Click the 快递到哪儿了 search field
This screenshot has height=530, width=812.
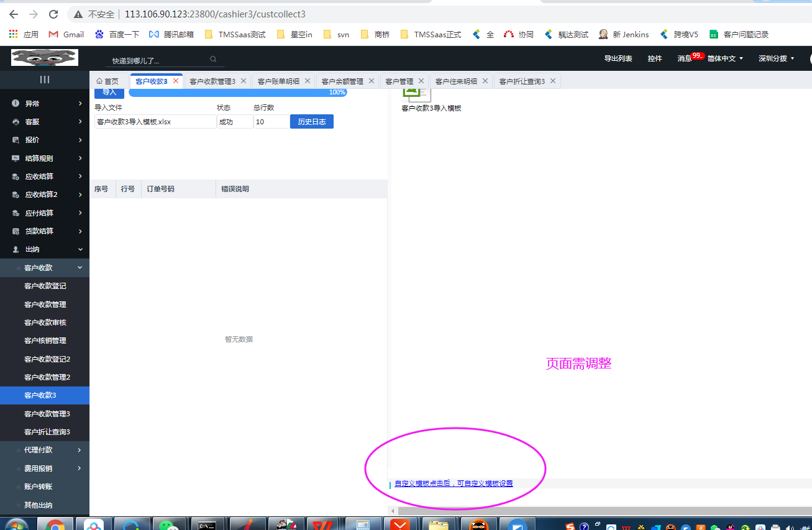pos(159,60)
